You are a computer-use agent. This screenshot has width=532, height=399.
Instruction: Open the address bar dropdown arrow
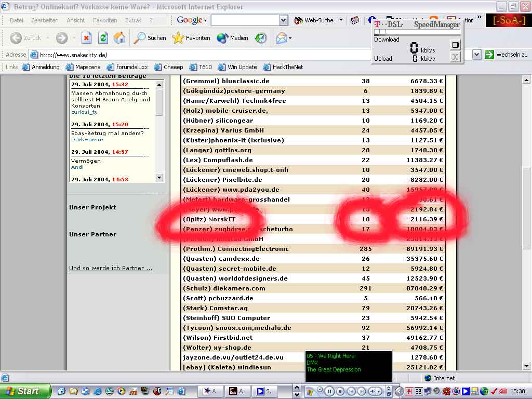[x=477, y=55]
